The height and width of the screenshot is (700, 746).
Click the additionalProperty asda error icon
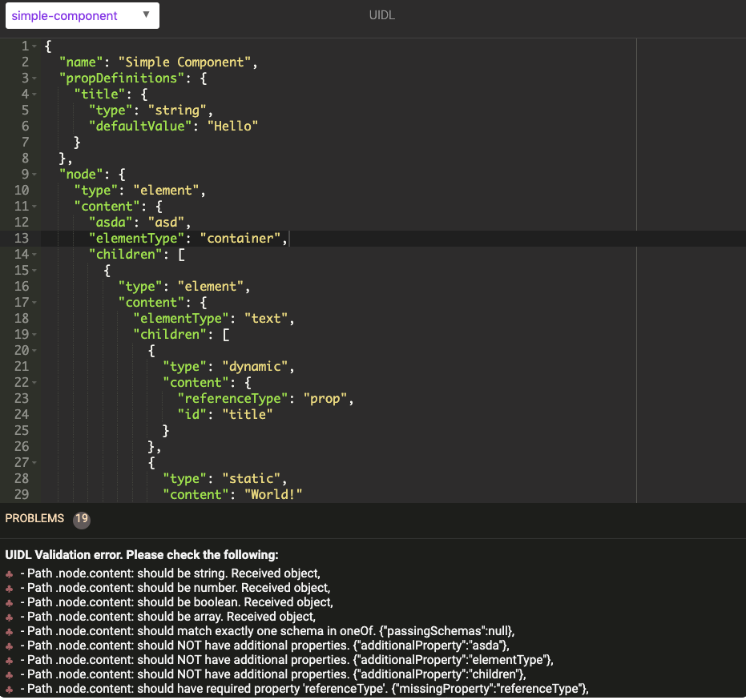tap(9, 646)
